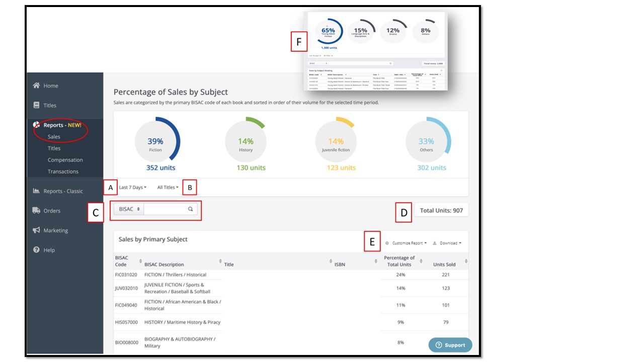
Task: Click the Orders truck icon
Action: click(x=36, y=210)
